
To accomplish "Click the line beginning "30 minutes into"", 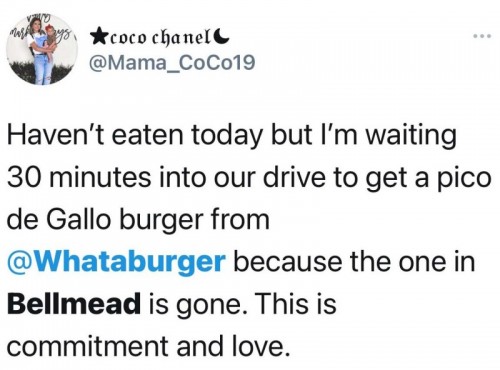I will (x=249, y=178).
